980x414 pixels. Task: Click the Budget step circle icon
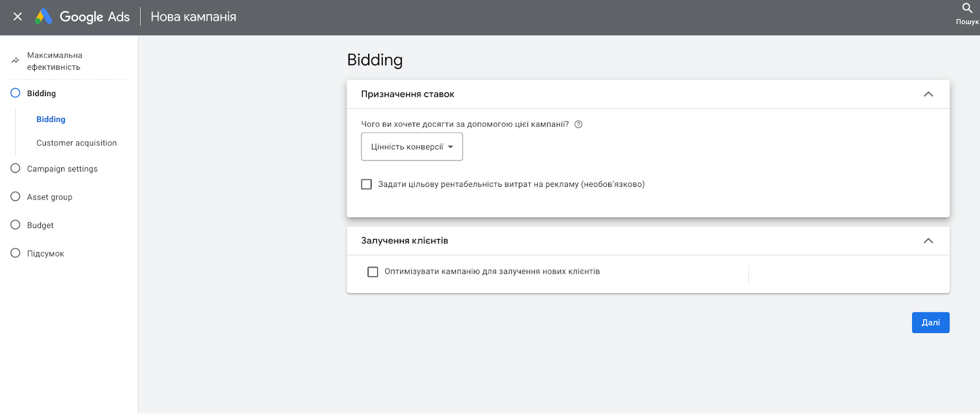(x=15, y=225)
